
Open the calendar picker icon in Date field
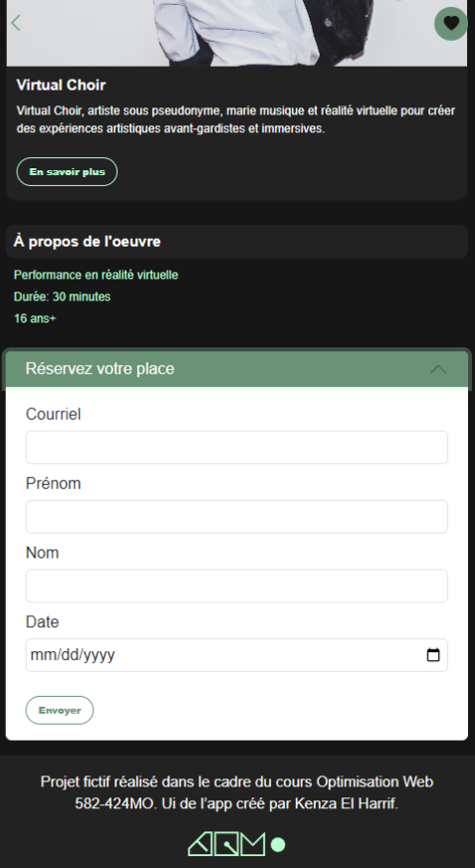[433, 655]
